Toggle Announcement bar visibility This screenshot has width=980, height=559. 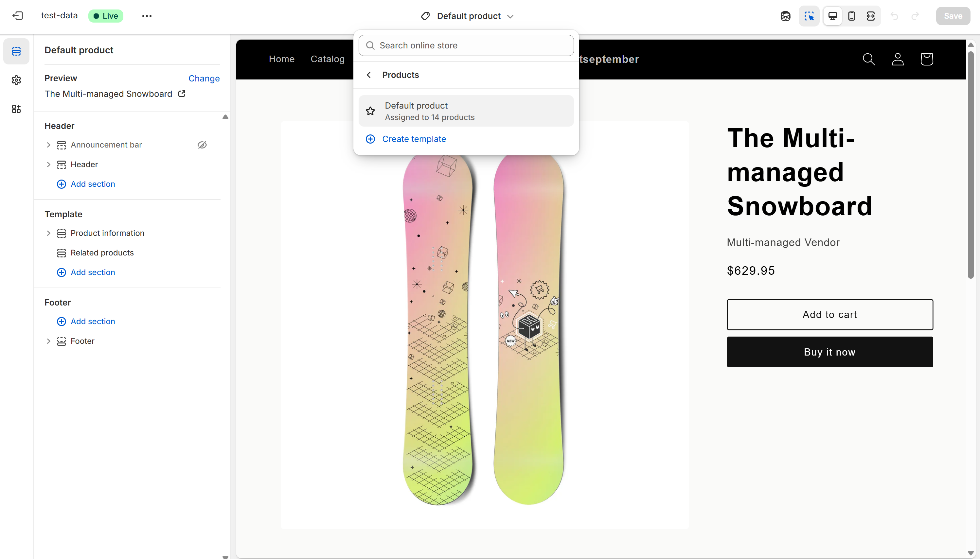202,145
